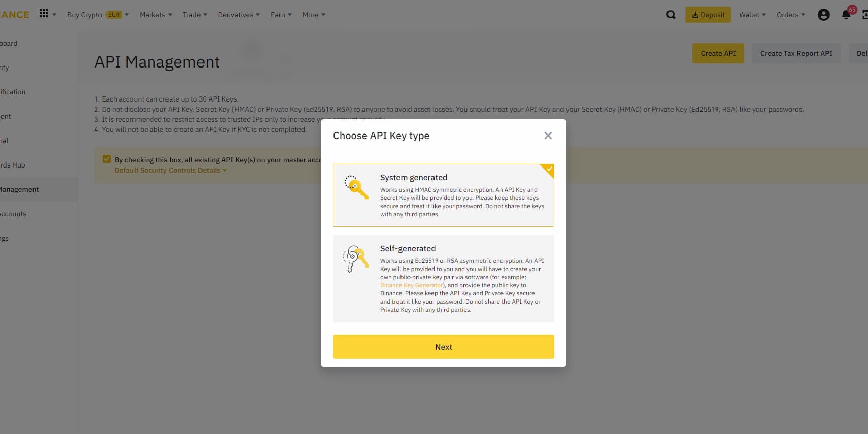This screenshot has width=868, height=434.
Task: Open the Binance Key Generator link
Action: 412,285
